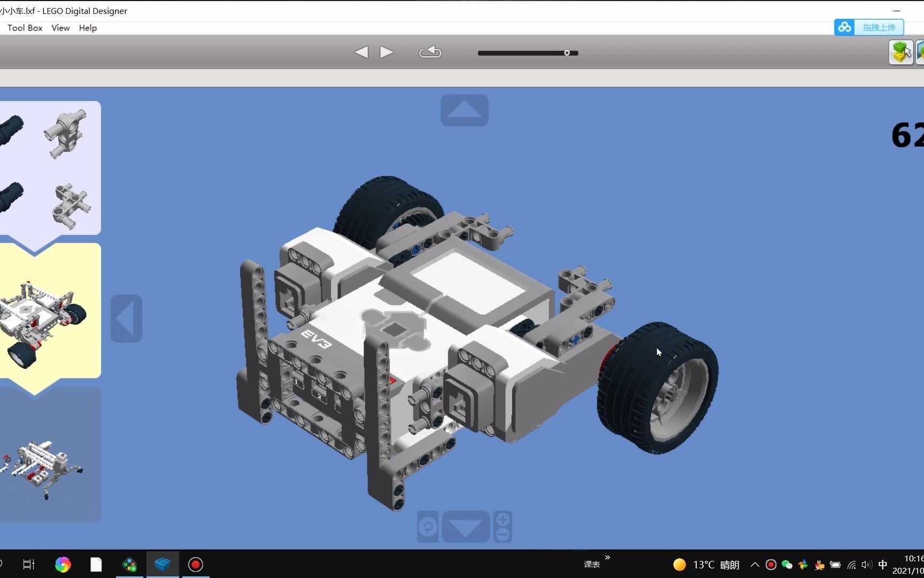Toggle the 中 input method indicator
The width and height of the screenshot is (924, 578).
(x=883, y=565)
